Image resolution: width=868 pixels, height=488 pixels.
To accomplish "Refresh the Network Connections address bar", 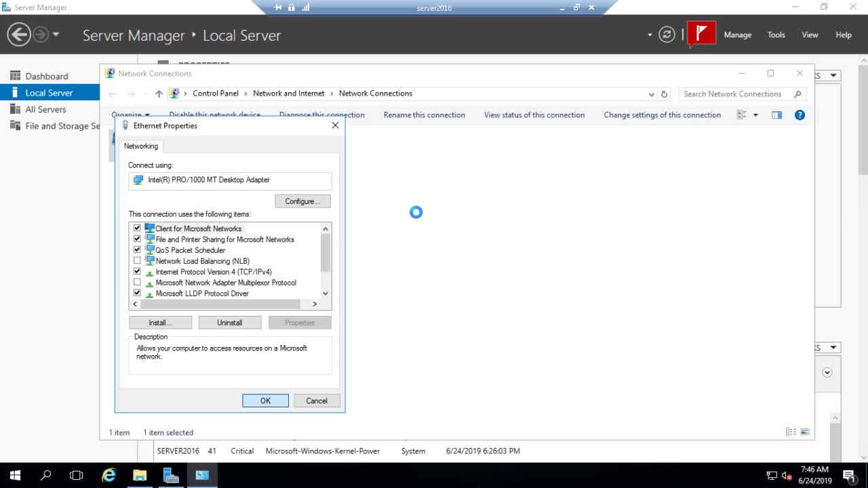I will 665,94.
